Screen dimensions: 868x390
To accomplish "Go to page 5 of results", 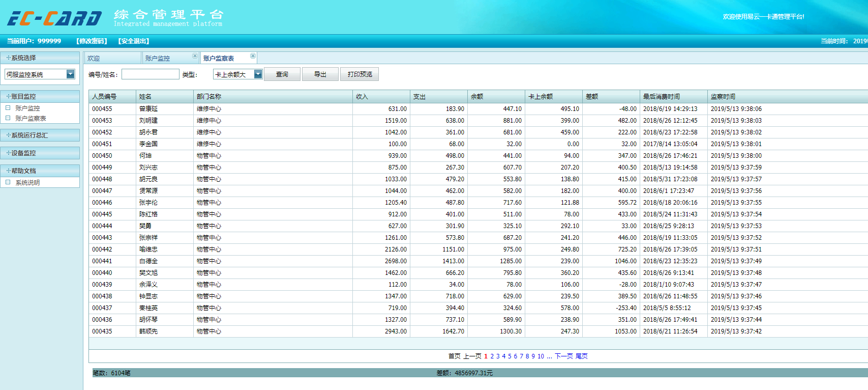I will (x=510, y=356).
